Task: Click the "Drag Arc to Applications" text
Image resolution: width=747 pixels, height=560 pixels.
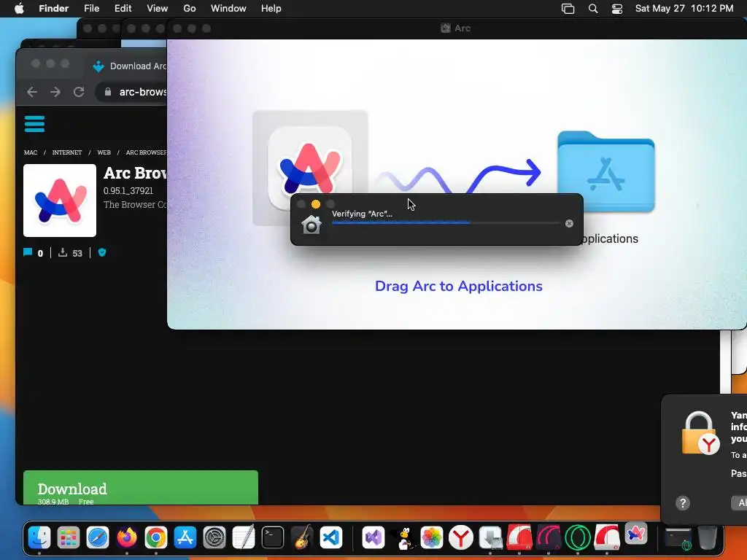Action: click(x=458, y=286)
